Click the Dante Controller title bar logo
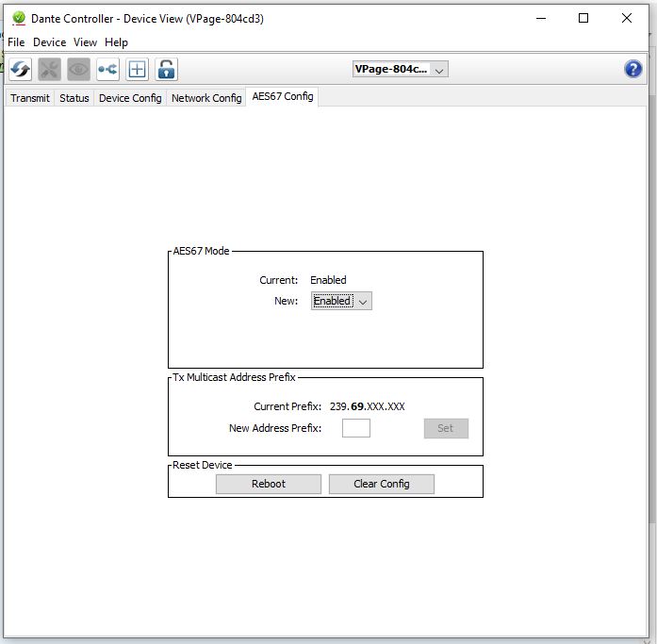This screenshot has width=657, height=644. (x=19, y=19)
